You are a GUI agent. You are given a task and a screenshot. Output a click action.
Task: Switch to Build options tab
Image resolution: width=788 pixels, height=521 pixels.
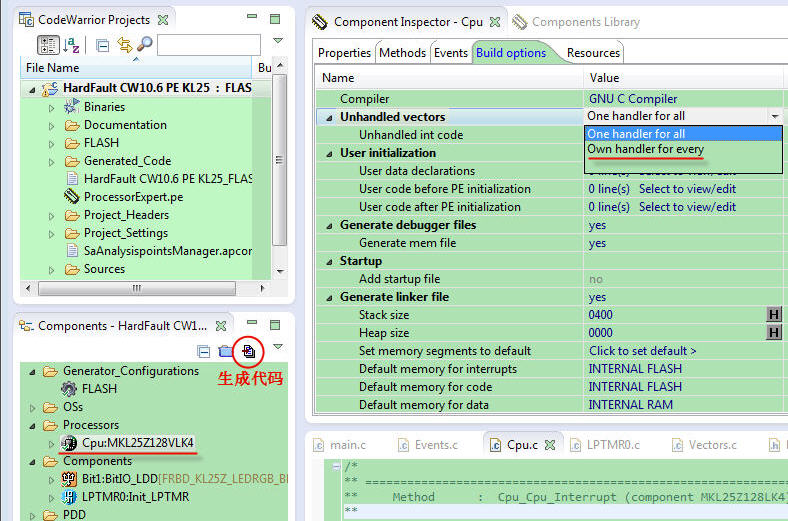click(511, 53)
